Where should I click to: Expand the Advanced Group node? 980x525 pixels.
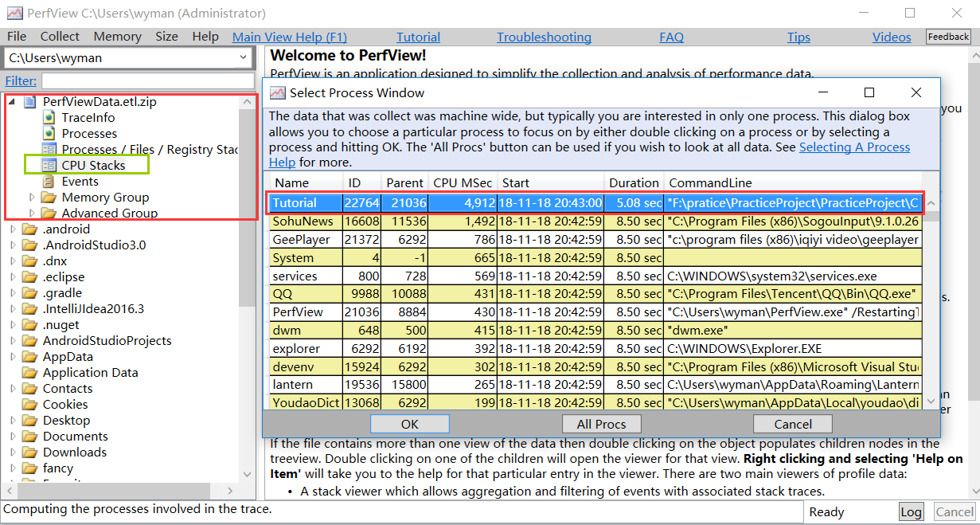(32, 214)
